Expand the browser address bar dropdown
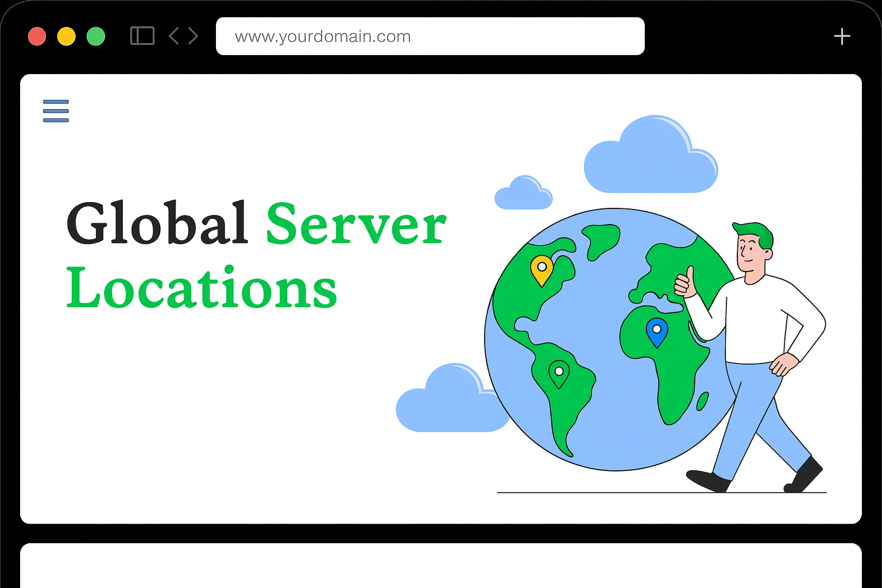Image resolution: width=882 pixels, height=588 pixels. tap(431, 36)
